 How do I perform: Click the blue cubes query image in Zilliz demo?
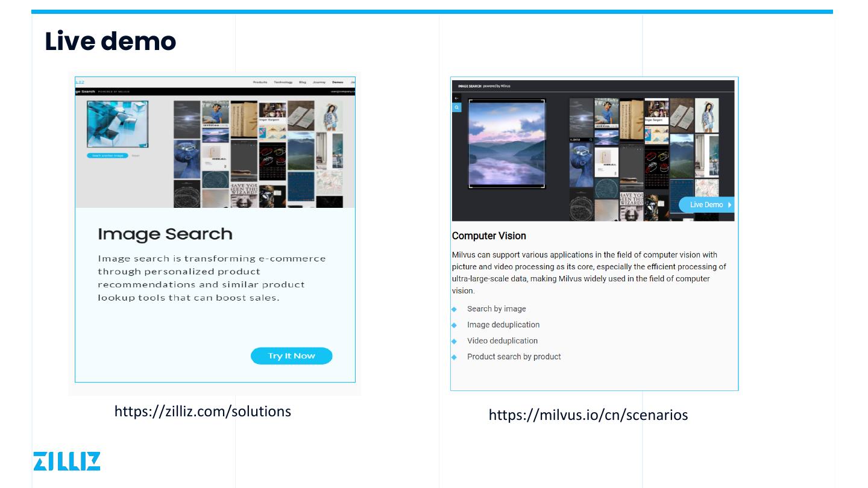pos(118,124)
